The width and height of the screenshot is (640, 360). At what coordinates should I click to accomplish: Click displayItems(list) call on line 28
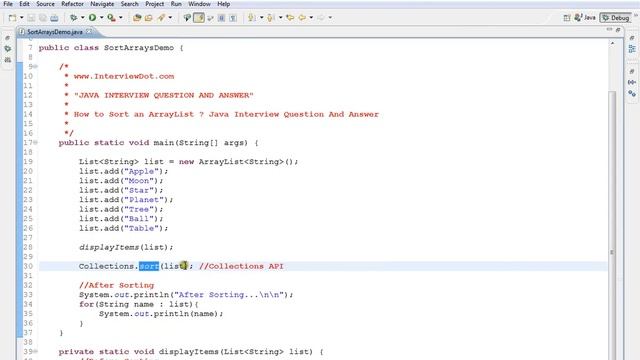(x=126, y=247)
